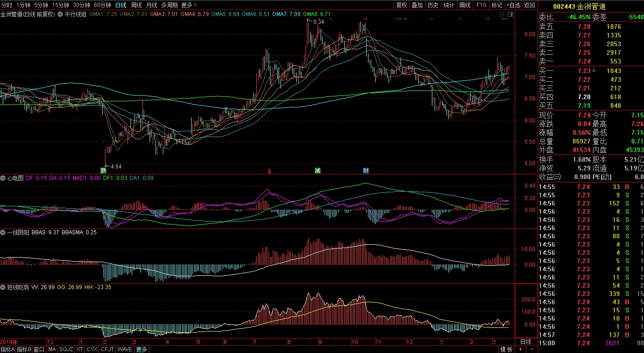Click the 8.34 high price label

coord(319,21)
